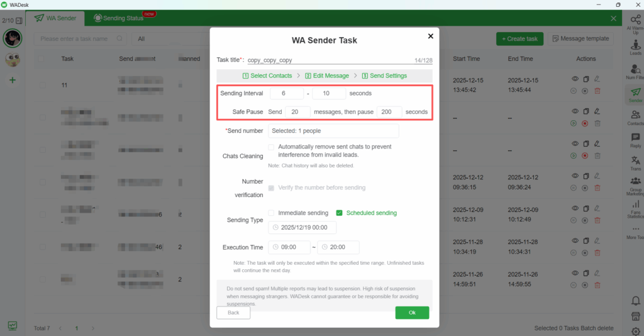This screenshot has width=644, height=336.
Task: Delete task 11 trash icon
Action: tap(597, 91)
